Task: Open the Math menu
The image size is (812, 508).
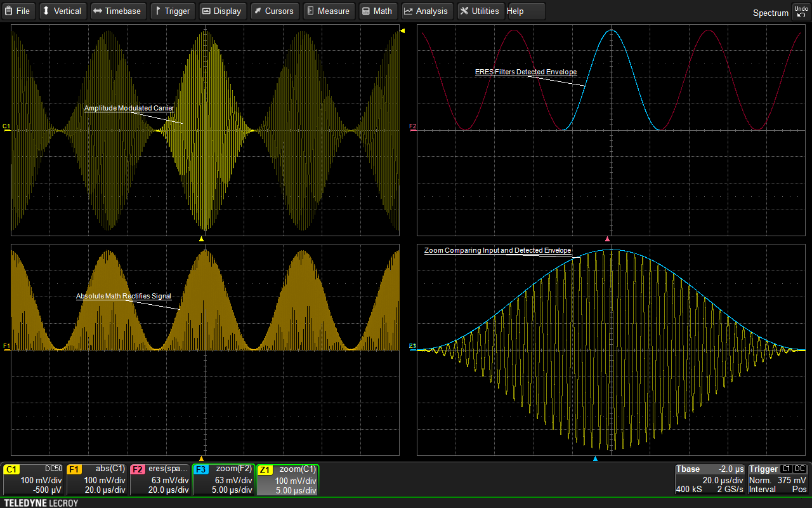Action: click(378, 11)
